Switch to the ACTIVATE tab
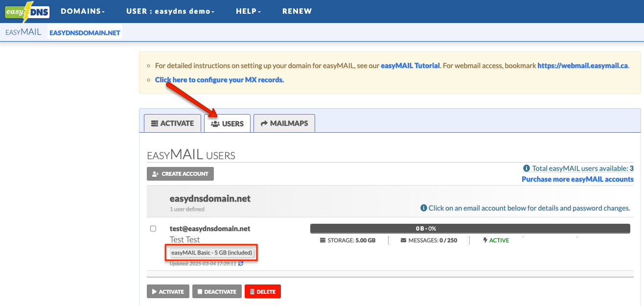Viewport: 644px width, 306px height. pyautogui.click(x=172, y=123)
